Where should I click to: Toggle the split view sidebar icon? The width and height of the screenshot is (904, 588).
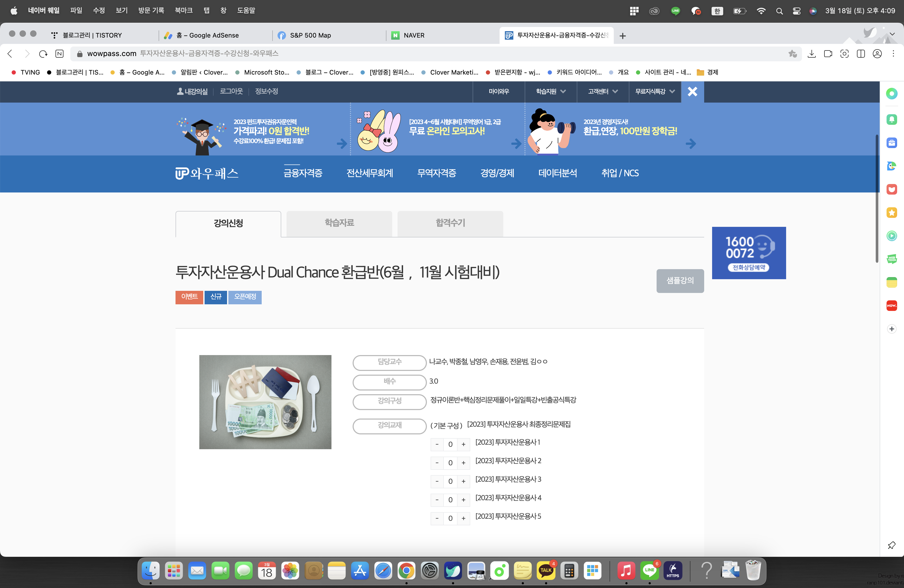tap(861, 54)
